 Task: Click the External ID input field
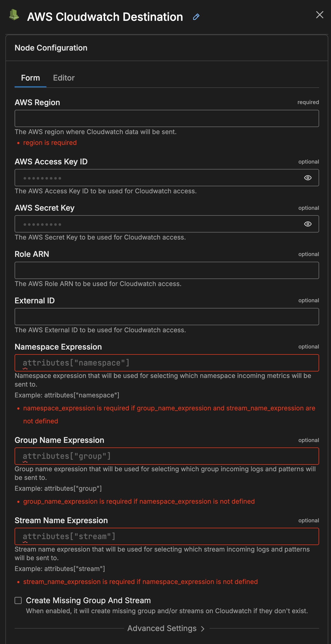click(167, 317)
